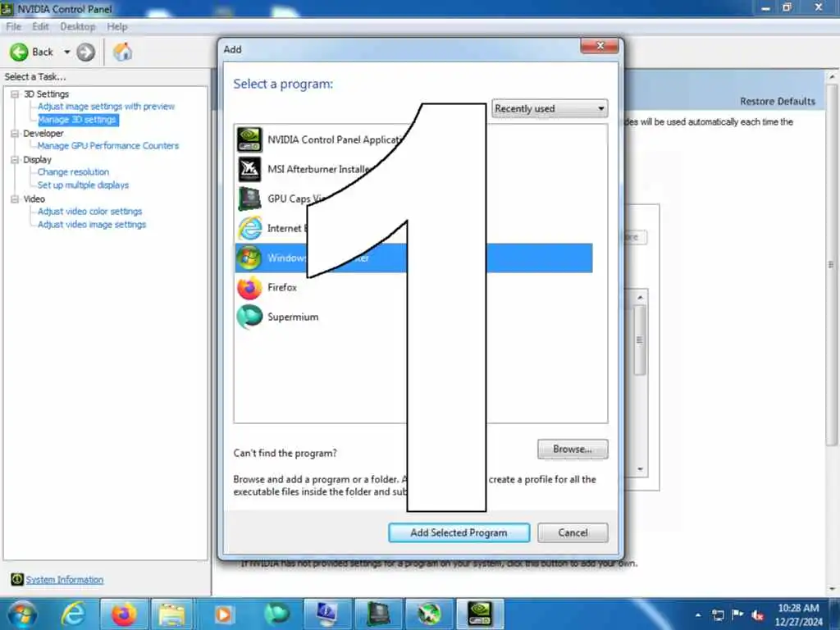This screenshot has width=840, height=630.
Task: Switch to NVIDIA Control Panel taskbar button
Action: point(479,614)
